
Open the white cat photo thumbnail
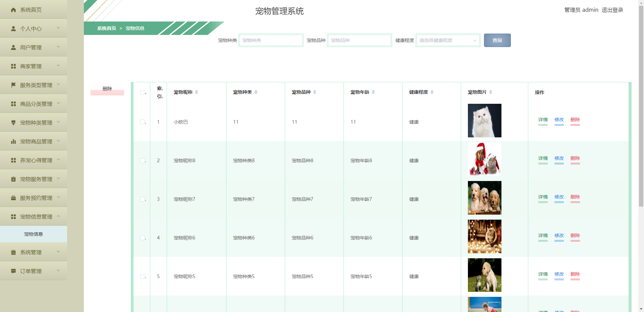point(485,121)
